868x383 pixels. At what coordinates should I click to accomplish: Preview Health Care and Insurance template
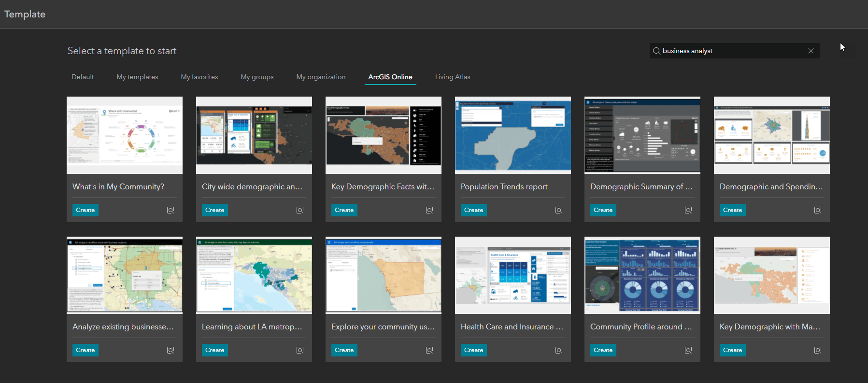(559, 350)
